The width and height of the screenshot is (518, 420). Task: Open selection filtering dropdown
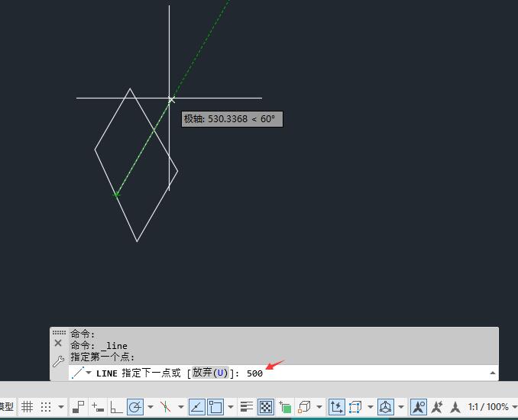[x=371, y=407]
